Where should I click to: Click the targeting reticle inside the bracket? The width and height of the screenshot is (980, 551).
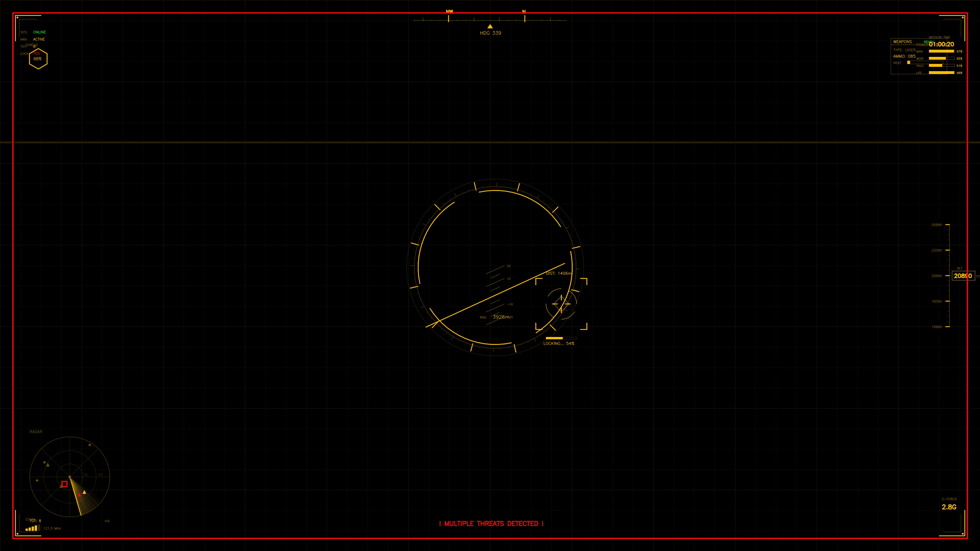(561, 304)
